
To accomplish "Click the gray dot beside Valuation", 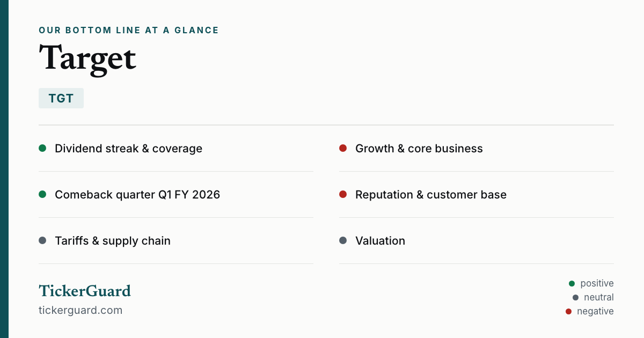I will (343, 240).
